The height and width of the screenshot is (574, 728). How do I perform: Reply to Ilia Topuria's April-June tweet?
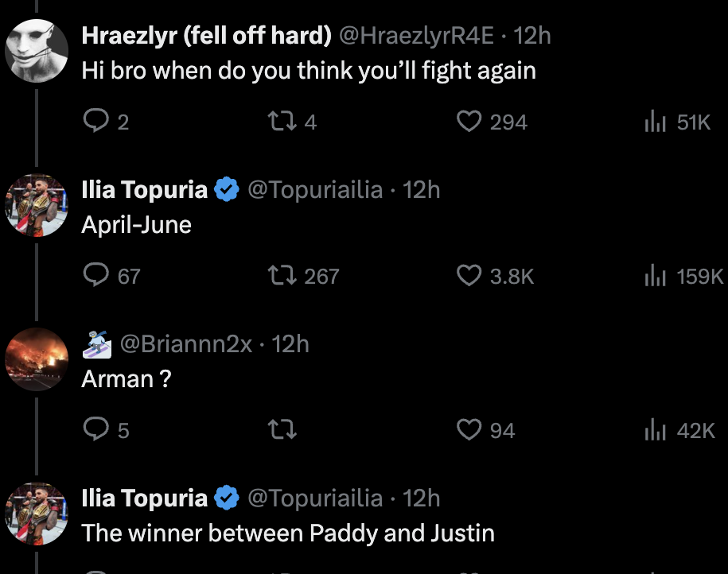point(96,276)
